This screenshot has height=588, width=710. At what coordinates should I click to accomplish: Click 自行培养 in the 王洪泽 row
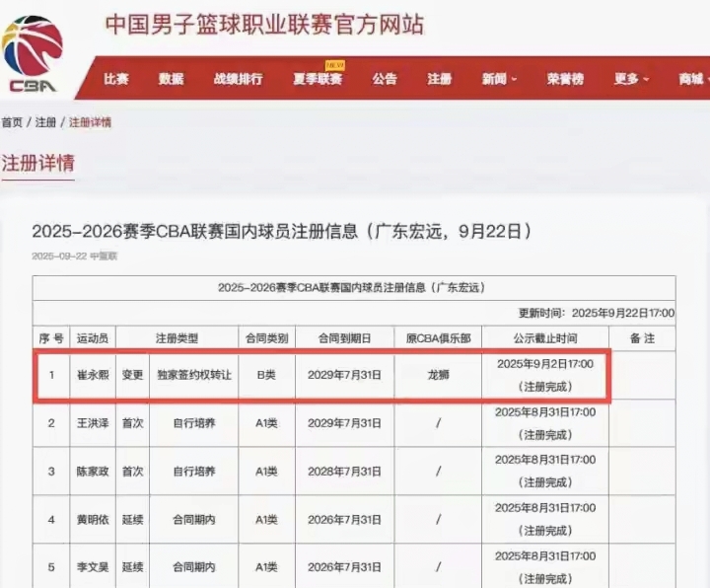[x=194, y=423]
